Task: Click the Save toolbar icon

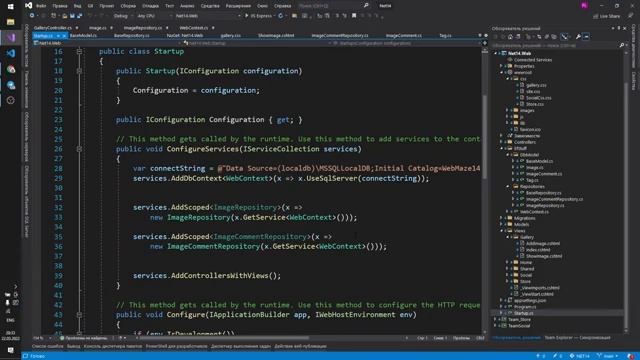Action: [72, 16]
